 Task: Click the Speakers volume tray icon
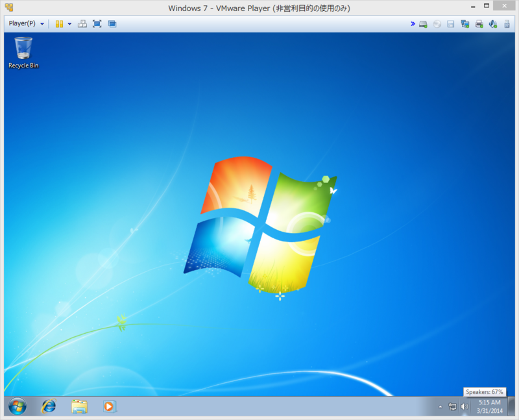tap(465, 406)
